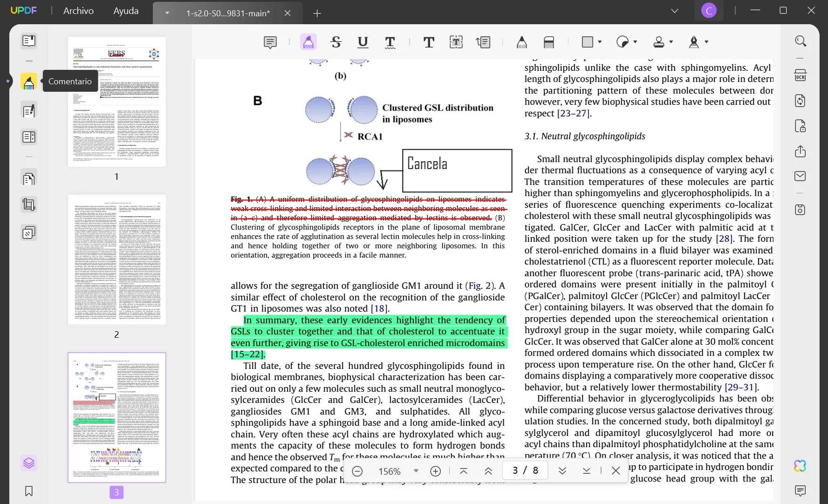Open the user account avatar C
Viewport: 828px width, 504px height.
pos(709,11)
